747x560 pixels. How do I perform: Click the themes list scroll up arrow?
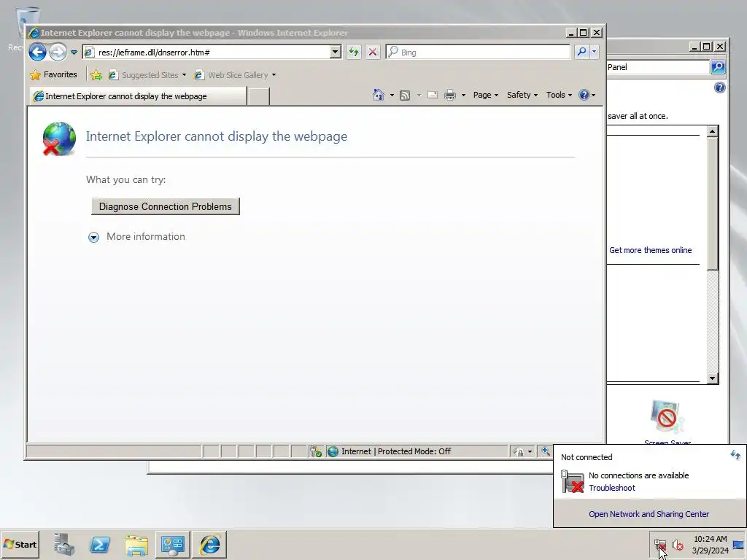(x=712, y=131)
